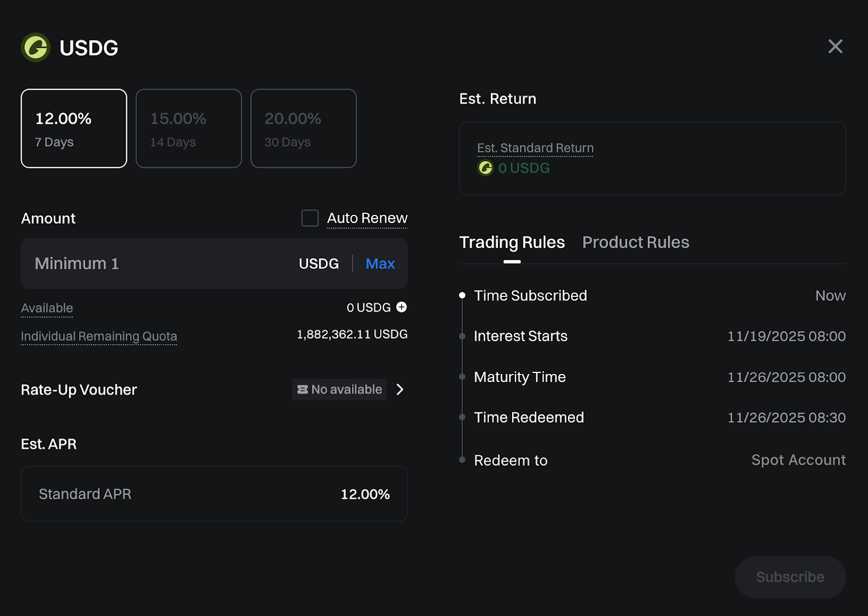Select the 15.00% 14 Days term
868x616 pixels.
(189, 129)
